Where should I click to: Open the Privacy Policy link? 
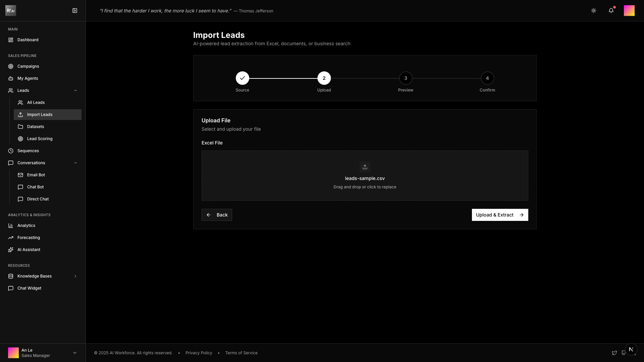coord(199,353)
